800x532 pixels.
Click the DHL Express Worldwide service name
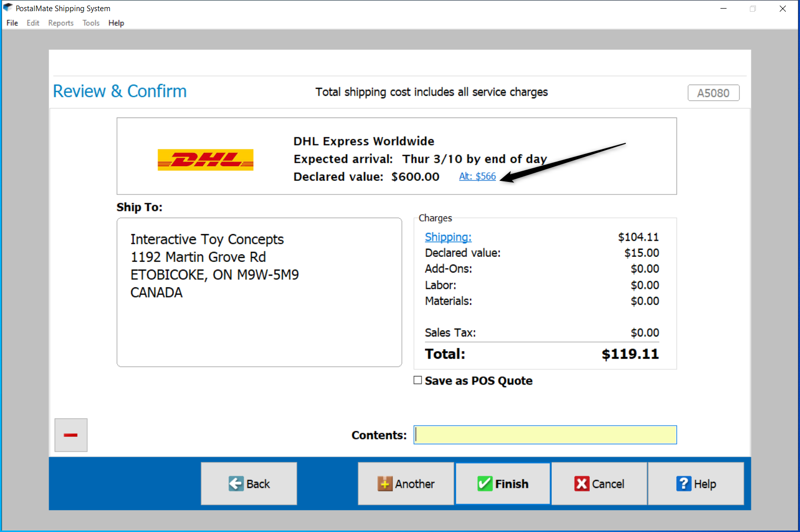click(x=364, y=141)
